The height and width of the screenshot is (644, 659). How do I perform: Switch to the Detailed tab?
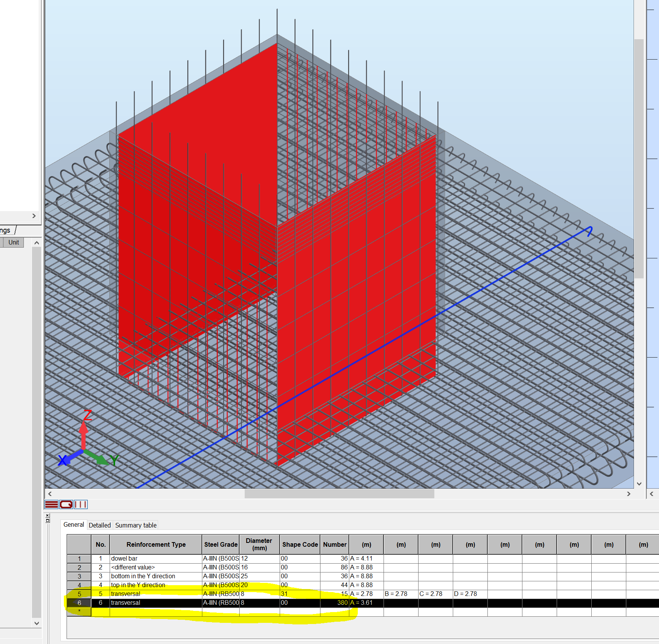tap(100, 525)
